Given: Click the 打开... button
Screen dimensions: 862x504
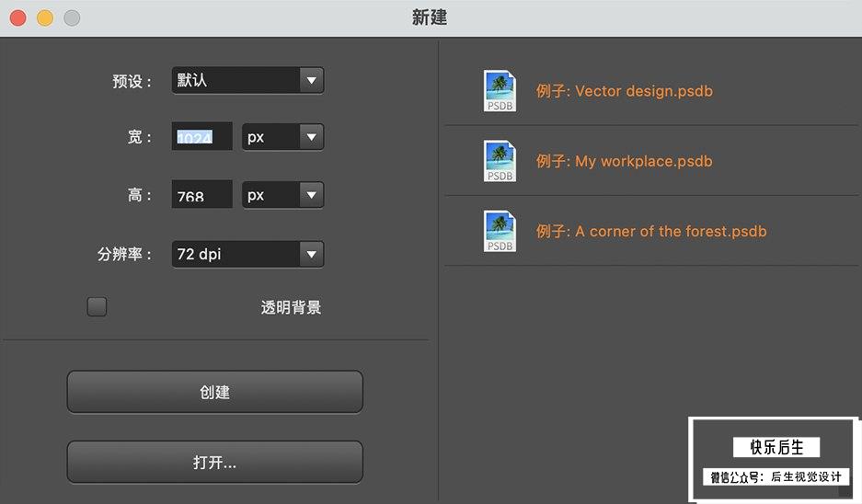Looking at the screenshot, I should pos(215,463).
